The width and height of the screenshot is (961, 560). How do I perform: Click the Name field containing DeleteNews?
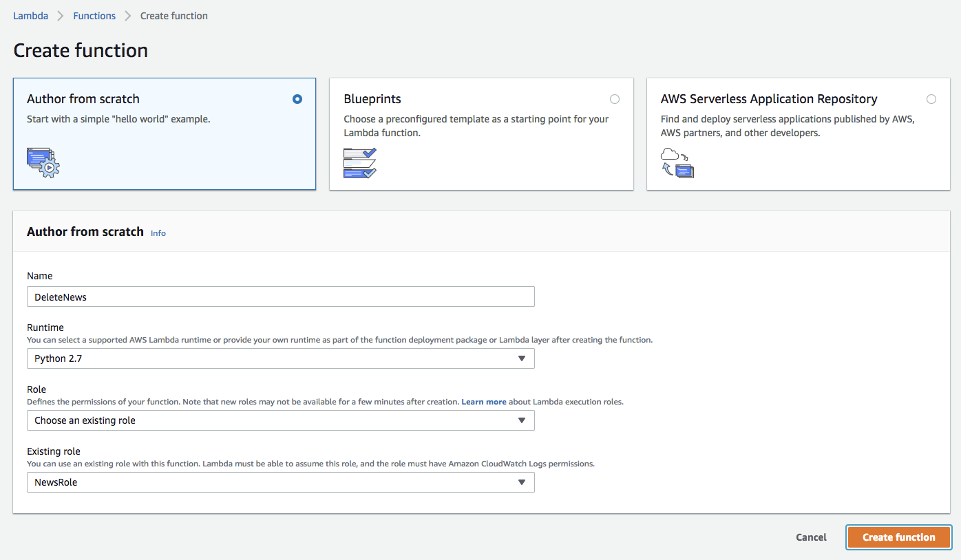coord(281,297)
